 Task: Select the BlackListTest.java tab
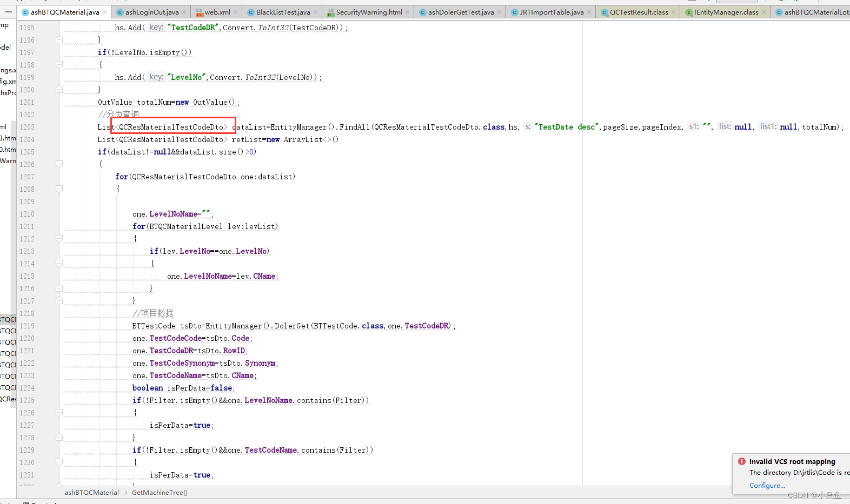283,12
